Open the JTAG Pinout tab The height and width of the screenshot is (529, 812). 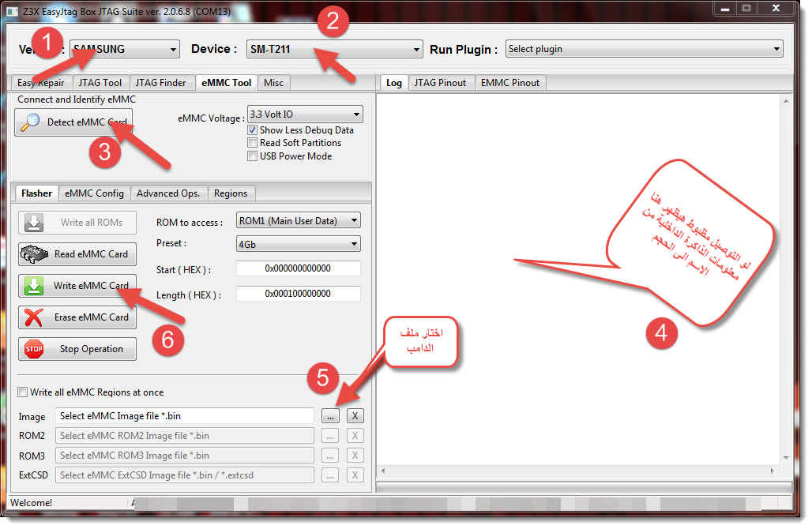click(440, 83)
